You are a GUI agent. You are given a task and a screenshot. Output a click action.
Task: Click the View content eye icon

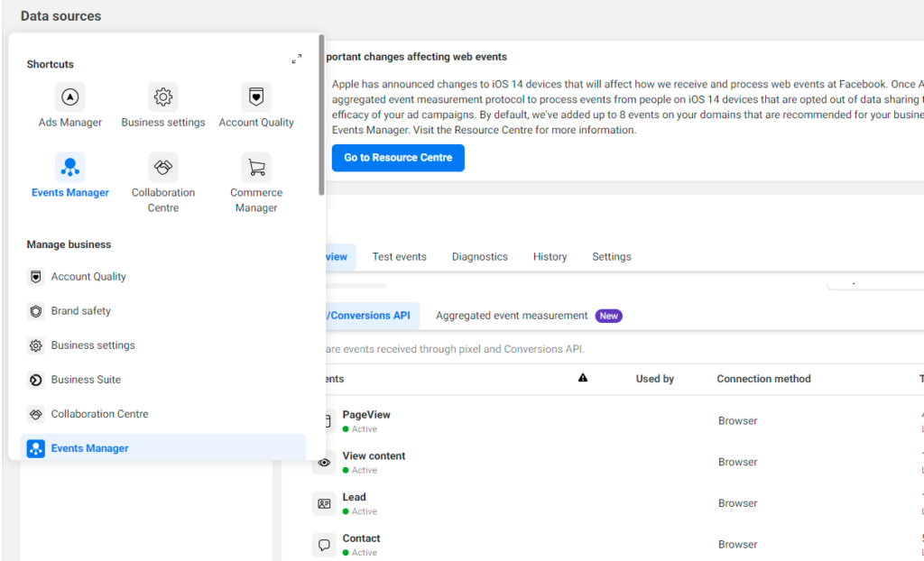(x=324, y=463)
